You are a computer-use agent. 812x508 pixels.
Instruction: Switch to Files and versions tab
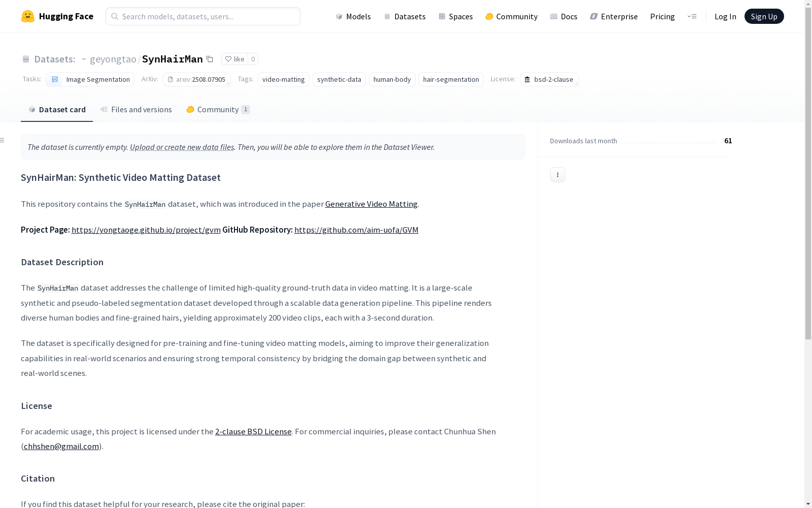[136, 109]
